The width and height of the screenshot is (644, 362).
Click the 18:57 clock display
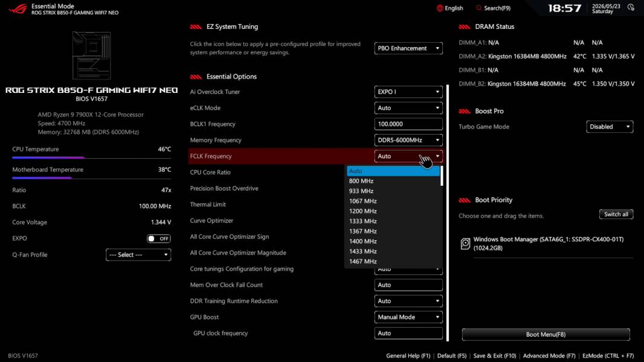tap(565, 8)
